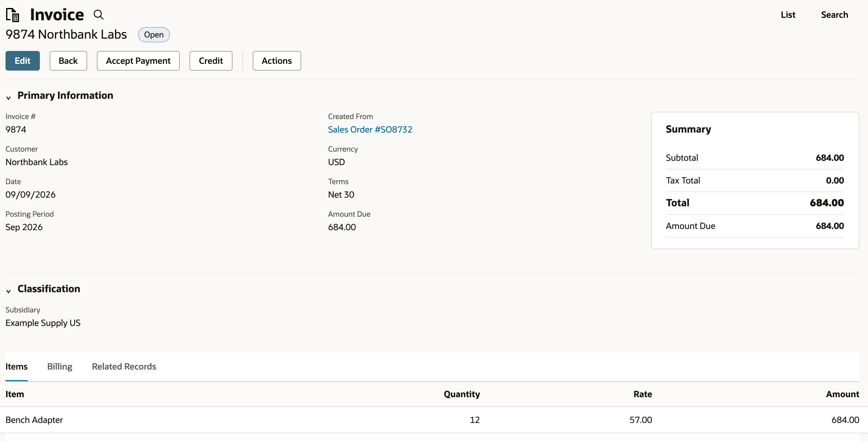Click the Open status badge
The image size is (868, 442).
(x=154, y=35)
